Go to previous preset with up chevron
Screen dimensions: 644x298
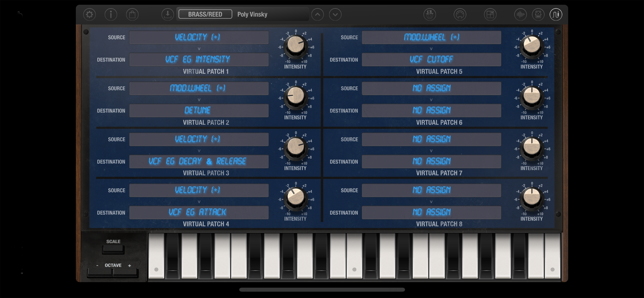click(x=317, y=15)
